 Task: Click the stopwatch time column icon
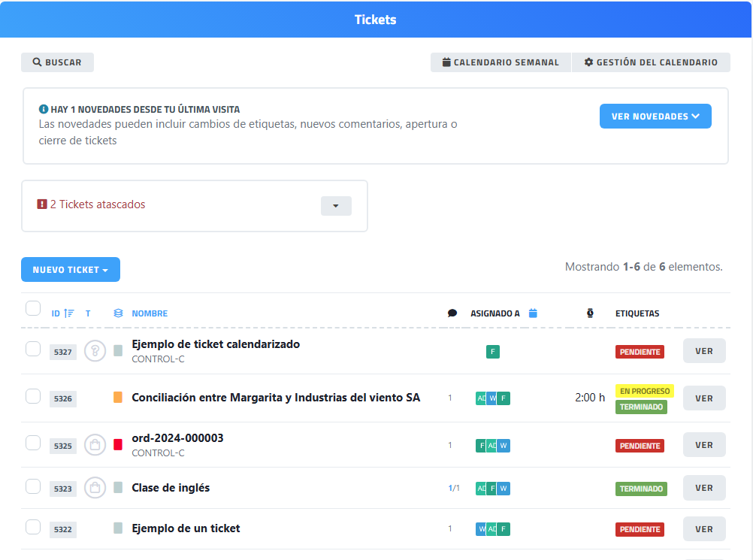click(x=590, y=313)
